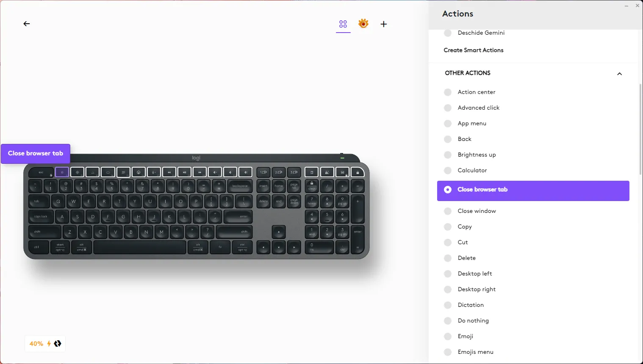The image size is (643, 364).
Task: Choose the Calculator action radio button
Action: 448,170
